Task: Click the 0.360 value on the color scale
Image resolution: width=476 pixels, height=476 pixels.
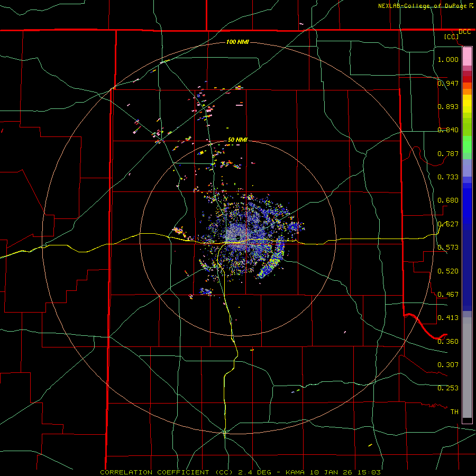Action: pyautogui.click(x=448, y=341)
